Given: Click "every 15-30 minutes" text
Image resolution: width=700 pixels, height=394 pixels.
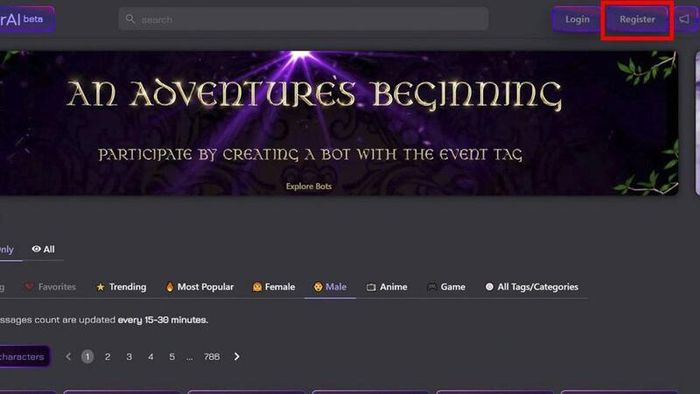Looking at the screenshot, I should click(163, 320).
